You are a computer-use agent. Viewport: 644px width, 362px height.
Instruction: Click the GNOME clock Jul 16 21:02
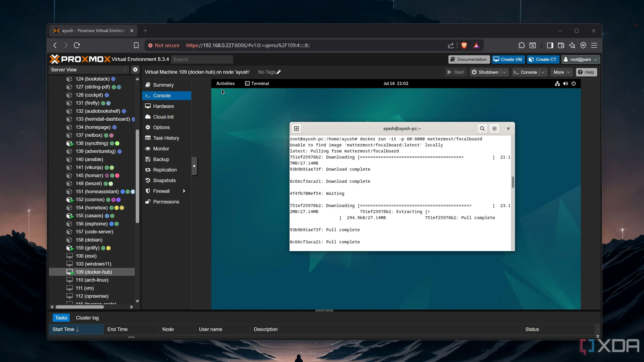click(396, 83)
